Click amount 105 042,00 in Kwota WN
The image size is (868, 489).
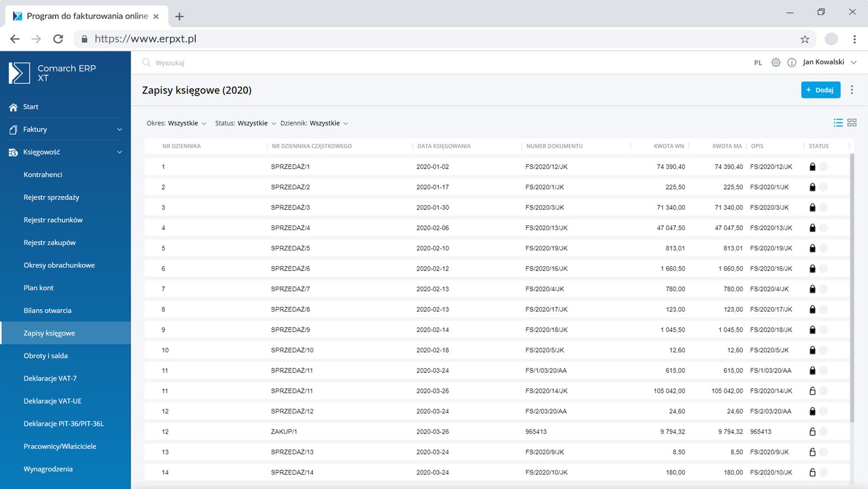[x=669, y=391]
